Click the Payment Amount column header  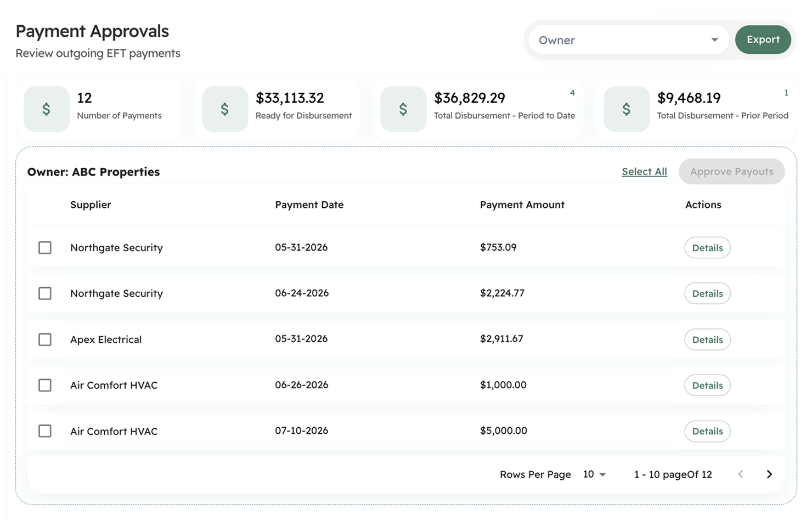click(522, 205)
